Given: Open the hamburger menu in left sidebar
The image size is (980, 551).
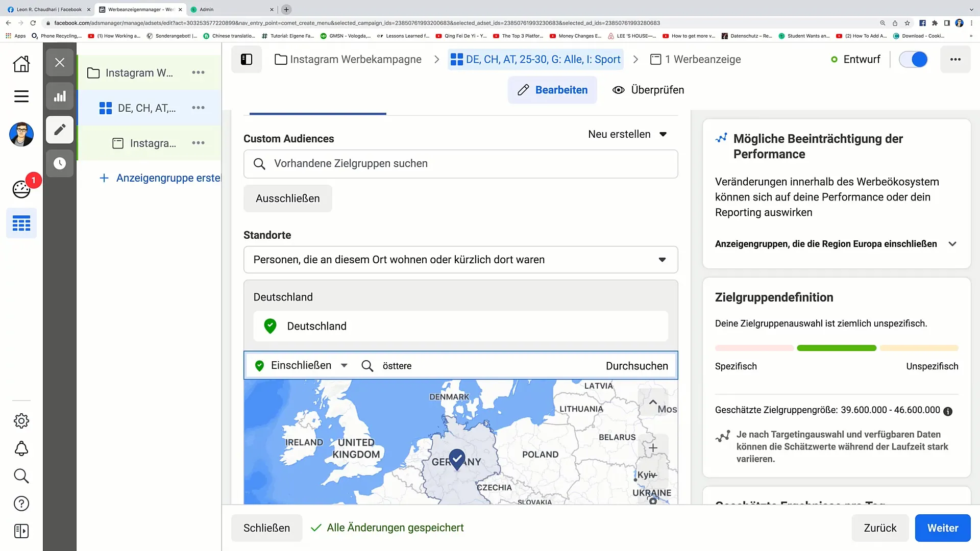Looking at the screenshot, I should click(x=21, y=96).
